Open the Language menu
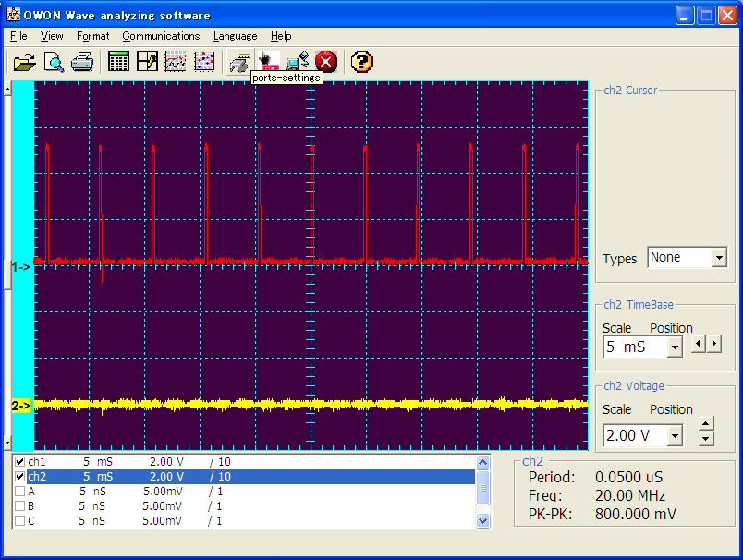Viewport: 743px width, 560px height. [235, 36]
